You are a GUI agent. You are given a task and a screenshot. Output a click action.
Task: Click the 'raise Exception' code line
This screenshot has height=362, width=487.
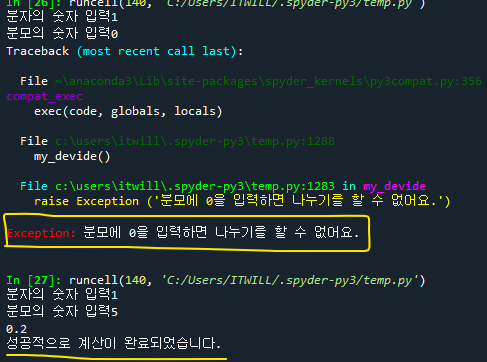(x=242, y=201)
